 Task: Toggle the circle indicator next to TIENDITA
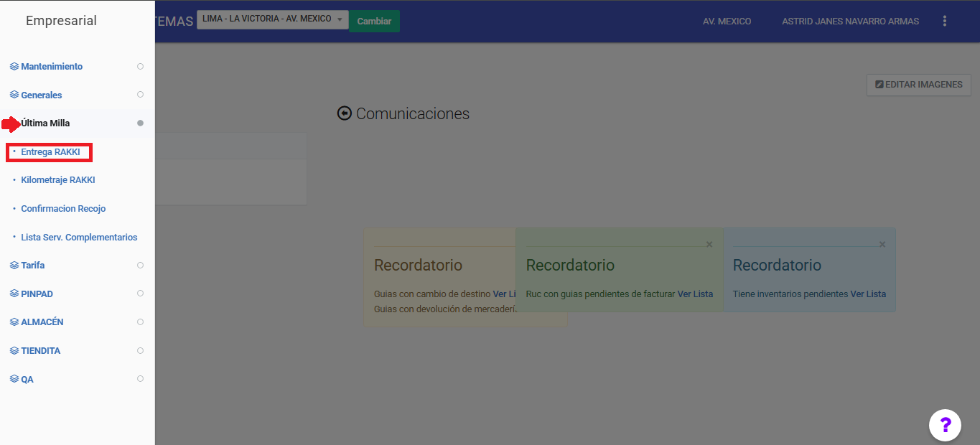coord(140,351)
